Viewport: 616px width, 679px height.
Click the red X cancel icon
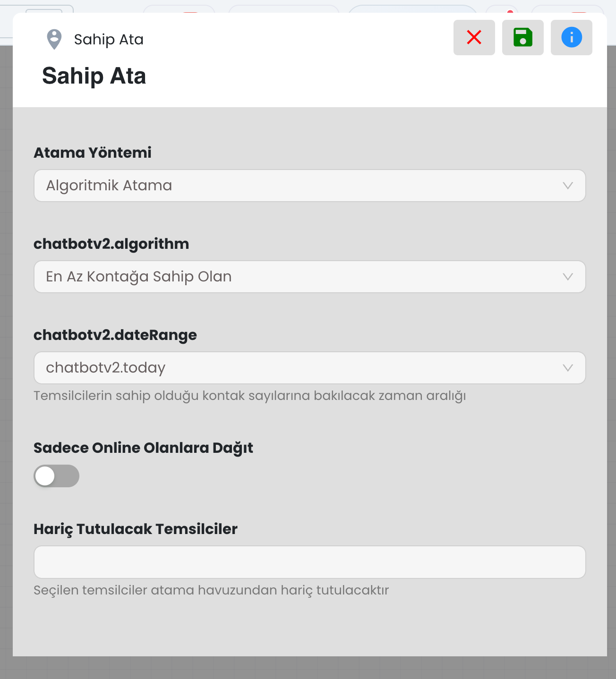[474, 37]
